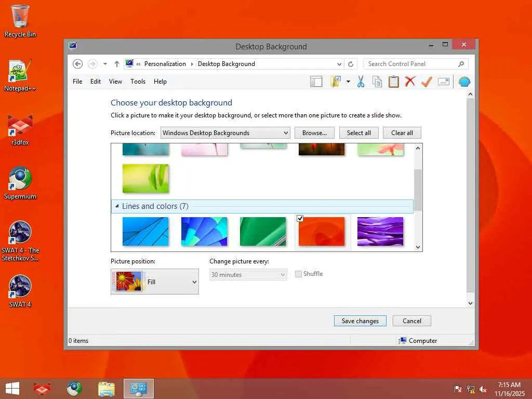Viewport: 532px width, 399px height.
Task: Open the dropdown arrow beside folder options icon
Action: [x=348, y=82]
